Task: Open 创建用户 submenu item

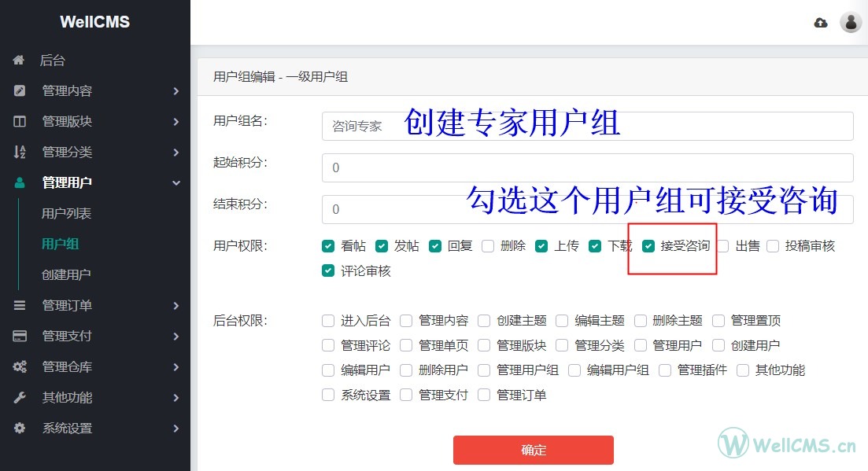Action: coord(66,274)
